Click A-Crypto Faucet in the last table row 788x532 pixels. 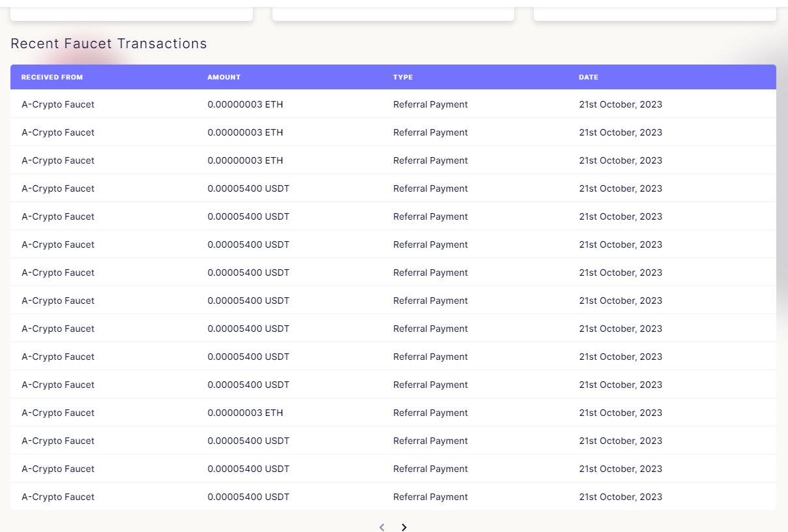58,497
